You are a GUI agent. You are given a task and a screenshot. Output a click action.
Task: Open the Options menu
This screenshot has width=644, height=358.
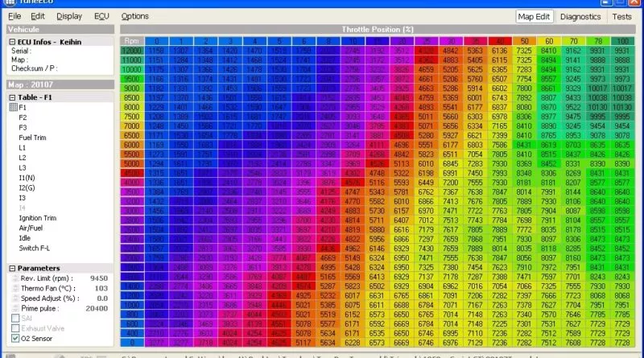tap(134, 16)
